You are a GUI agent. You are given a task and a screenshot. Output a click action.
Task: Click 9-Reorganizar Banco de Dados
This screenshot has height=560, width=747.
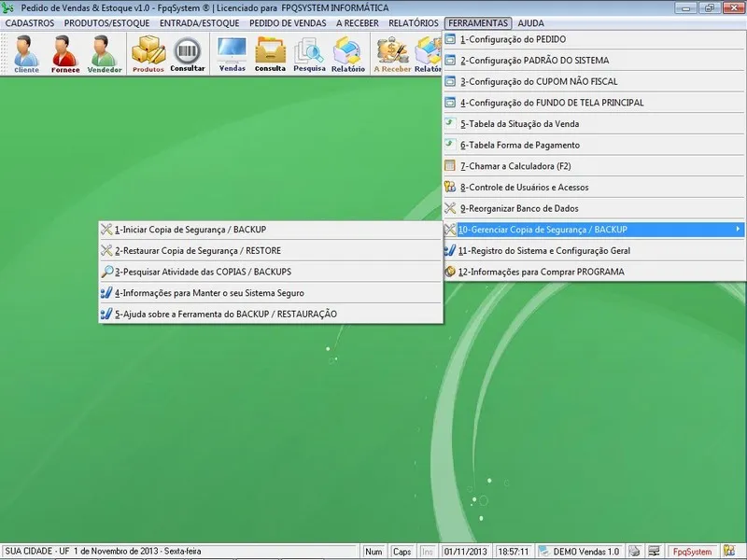point(526,208)
